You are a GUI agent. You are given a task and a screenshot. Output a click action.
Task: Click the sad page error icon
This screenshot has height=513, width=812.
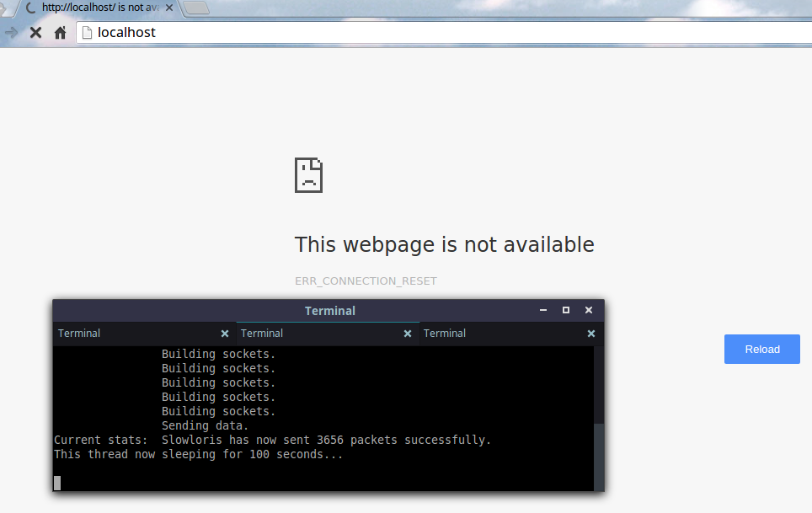308,175
